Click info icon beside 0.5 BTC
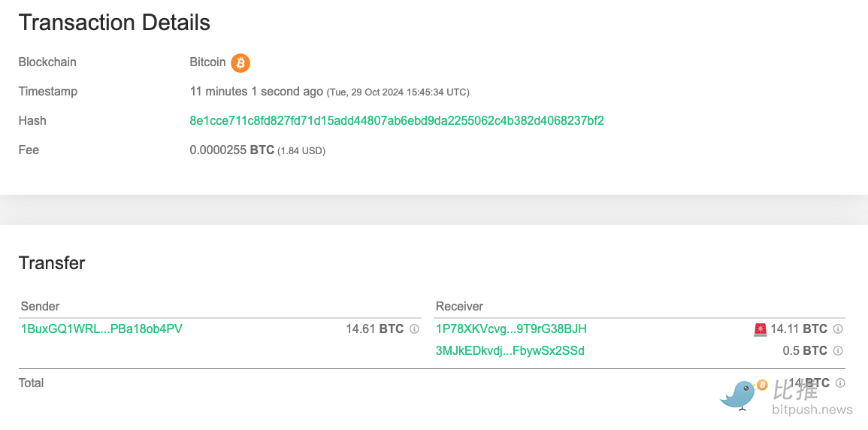Screen dimensions: 868x430 click(838, 350)
